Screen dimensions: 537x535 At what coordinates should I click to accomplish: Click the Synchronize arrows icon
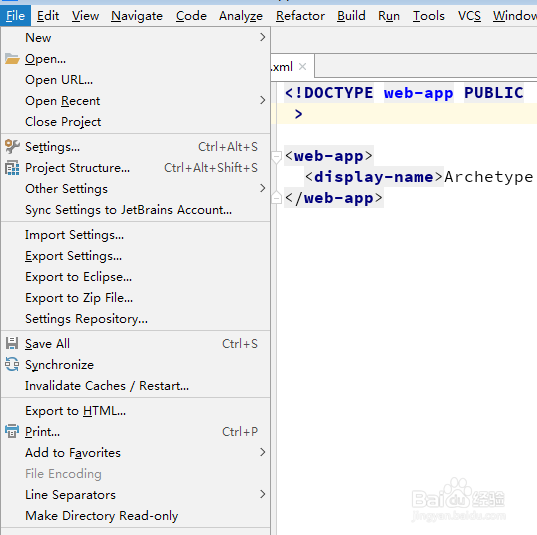coord(12,364)
